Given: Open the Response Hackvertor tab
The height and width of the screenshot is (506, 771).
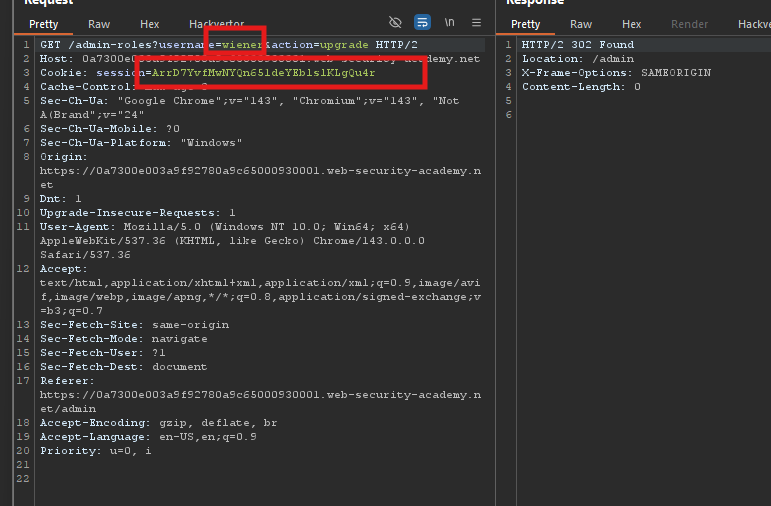Looking at the screenshot, I should coord(754,24).
